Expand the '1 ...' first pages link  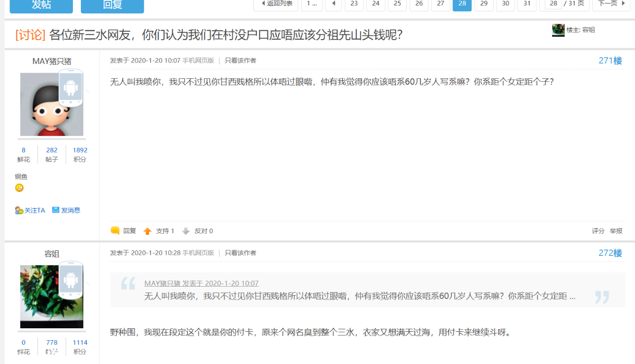[x=312, y=4]
